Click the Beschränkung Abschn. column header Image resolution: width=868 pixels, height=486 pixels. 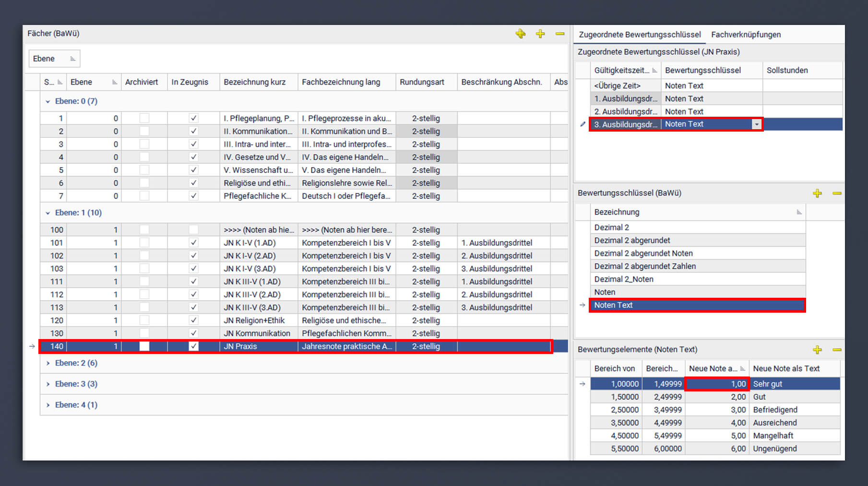504,82
